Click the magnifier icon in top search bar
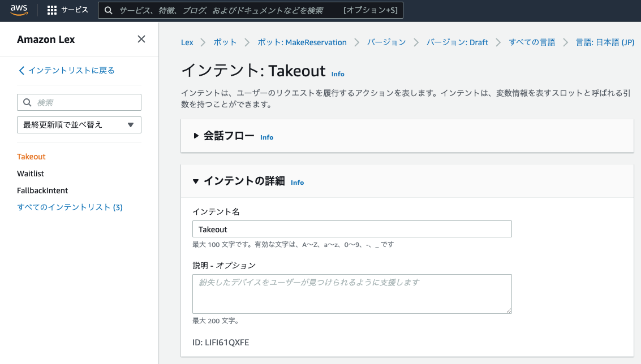 [108, 10]
